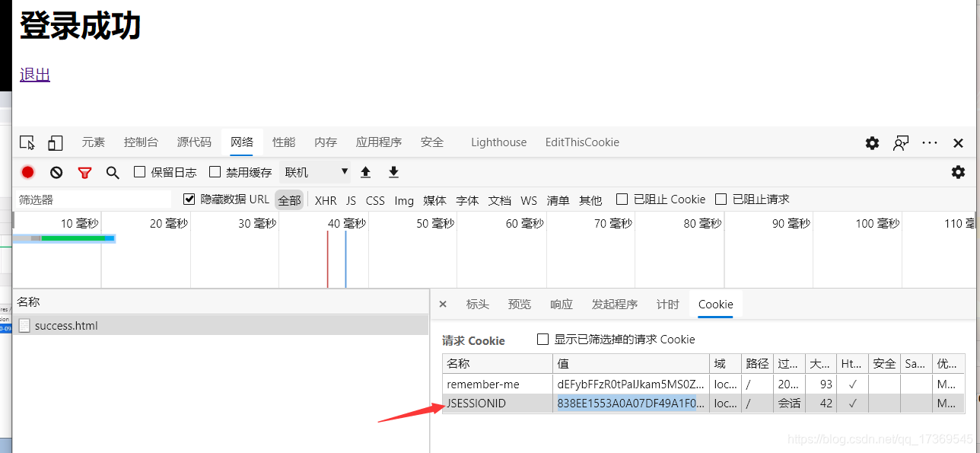
Task: Open the Lighthouse tab
Action: pyautogui.click(x=498, y=142)
